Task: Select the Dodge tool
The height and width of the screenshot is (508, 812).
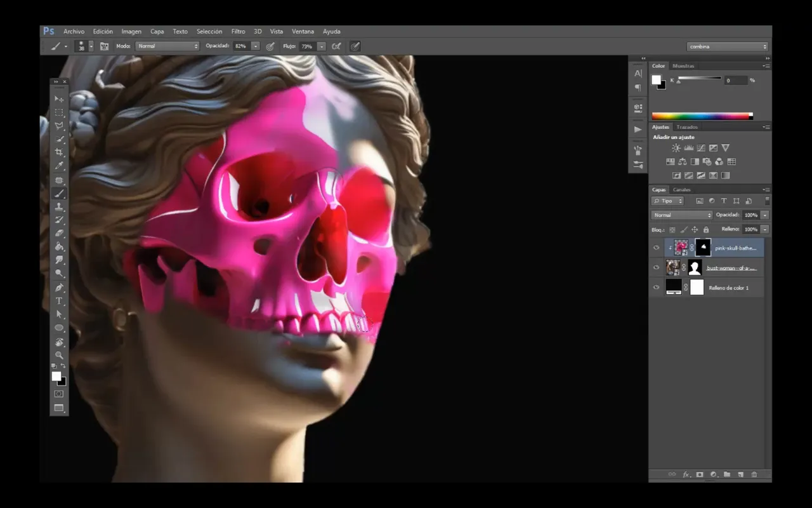Action: coord(59,273)
